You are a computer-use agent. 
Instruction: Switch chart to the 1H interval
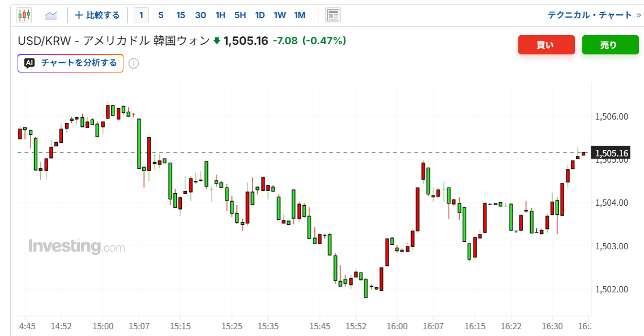[220, 15]
